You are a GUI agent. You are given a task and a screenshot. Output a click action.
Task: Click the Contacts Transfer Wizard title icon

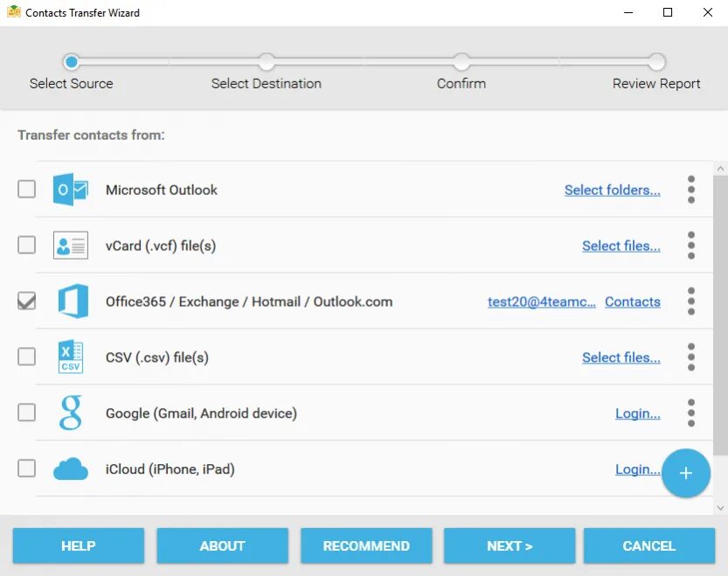pyautogui.click(x=13, y=11)
